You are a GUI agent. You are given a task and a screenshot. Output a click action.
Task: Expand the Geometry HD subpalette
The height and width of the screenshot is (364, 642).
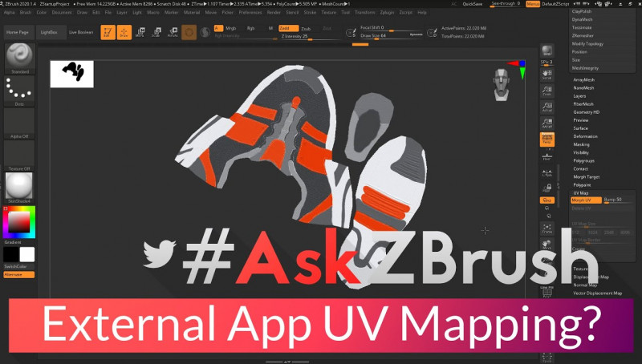[586, 112]
